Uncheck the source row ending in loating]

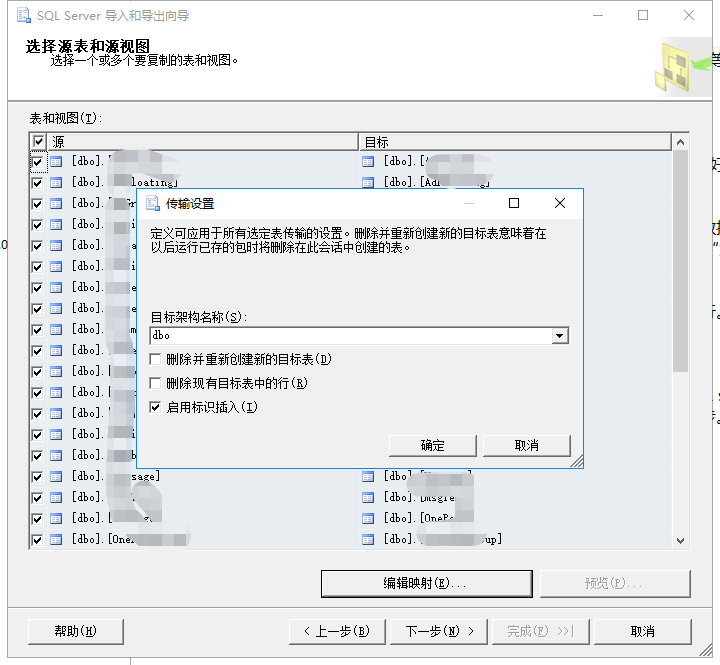click(38, 183)
